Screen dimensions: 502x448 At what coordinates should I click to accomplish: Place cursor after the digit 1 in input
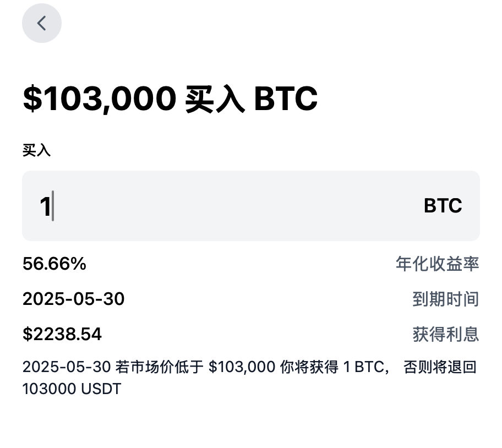53,206
